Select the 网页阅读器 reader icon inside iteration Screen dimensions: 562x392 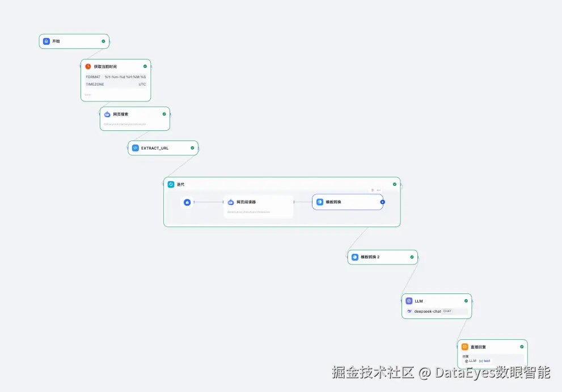[230, 202]
